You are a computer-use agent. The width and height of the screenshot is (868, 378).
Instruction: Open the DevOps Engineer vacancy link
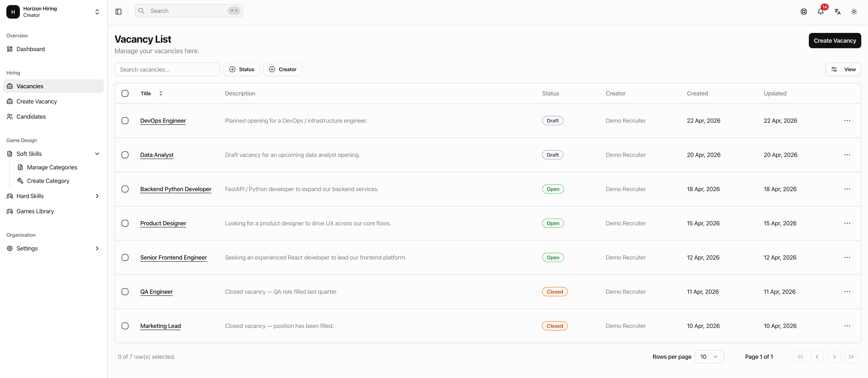163,121
